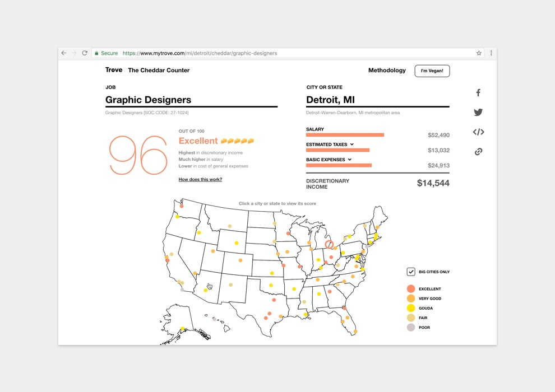Open the embed code icon
Image resolution: width=555 pixels, height=392 pixels.
point(478,132)
